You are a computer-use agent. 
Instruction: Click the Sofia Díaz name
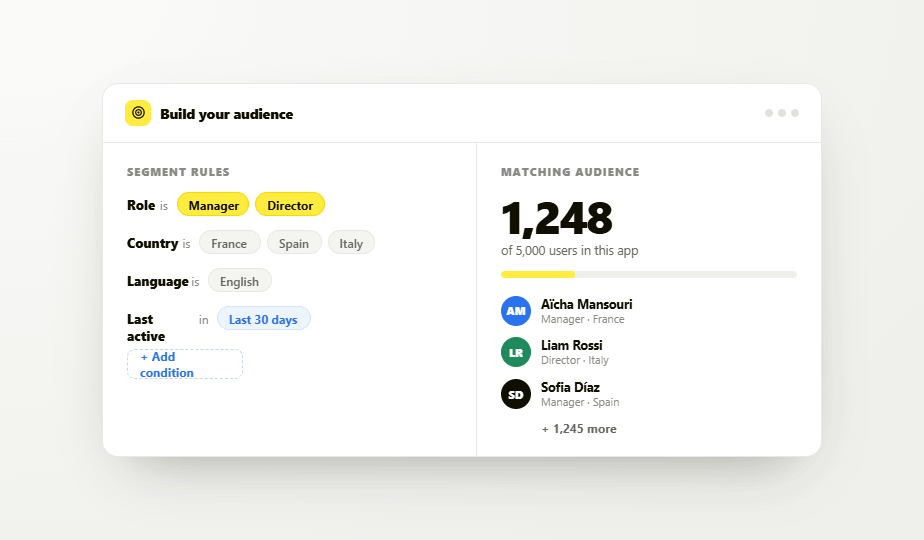tap(570, 387)
